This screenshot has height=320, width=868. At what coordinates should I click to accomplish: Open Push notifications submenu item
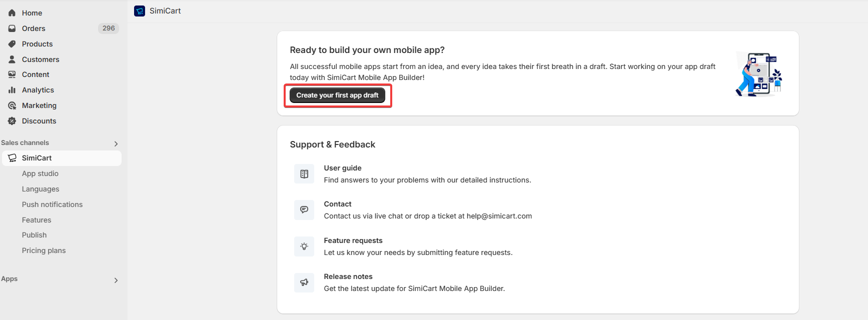tap(52, 204)
